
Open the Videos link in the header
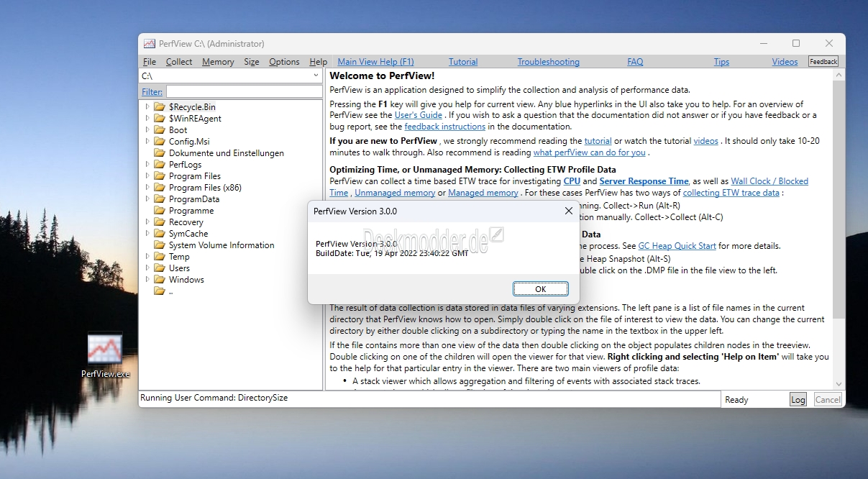point(785,62)
